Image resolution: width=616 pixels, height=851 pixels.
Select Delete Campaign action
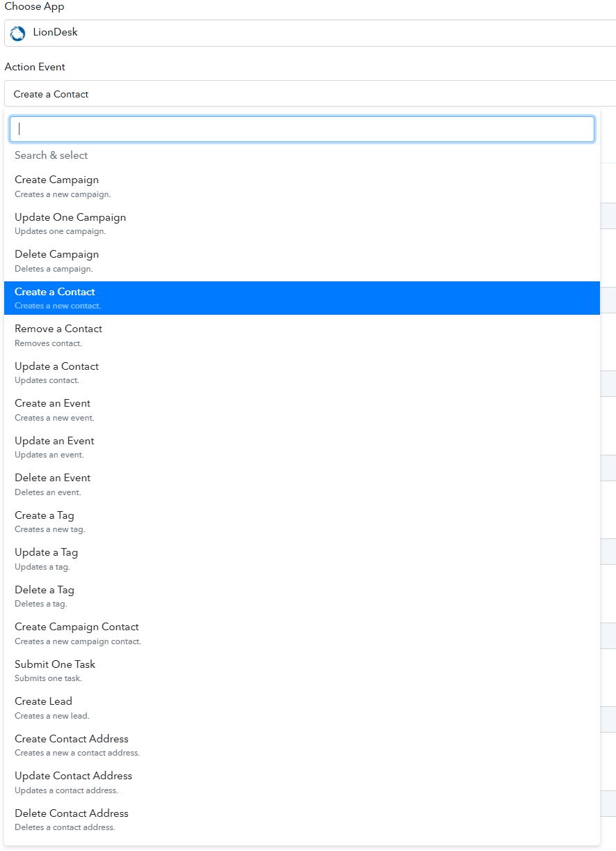click(x=302, y=260)
